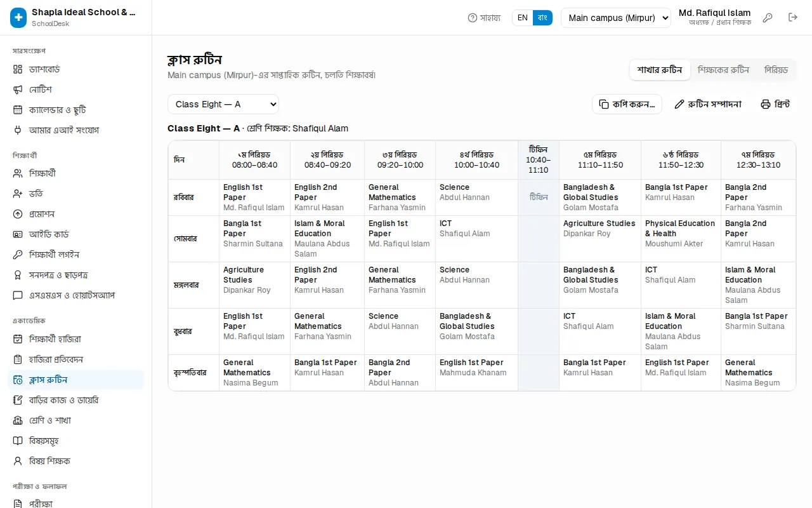Click the Moushumi Akter teacher name
812x508 pixels.
tap(674, 244)
